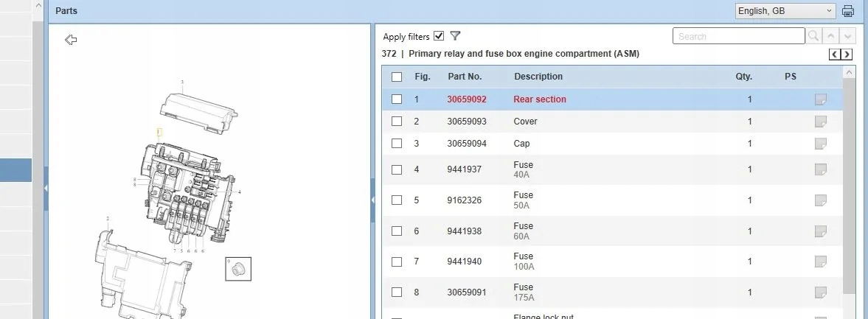The image size is (868, 319).
Task: Open note icon for Rear section row
Action: [x=820, y=99]
